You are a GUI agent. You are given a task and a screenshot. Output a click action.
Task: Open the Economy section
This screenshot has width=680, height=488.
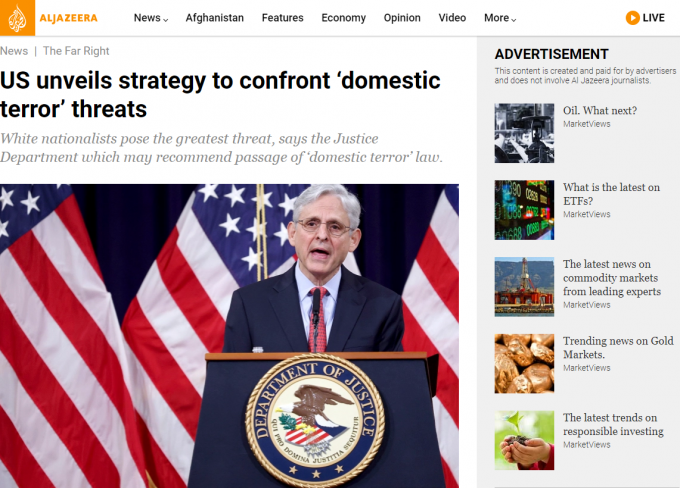343,18
